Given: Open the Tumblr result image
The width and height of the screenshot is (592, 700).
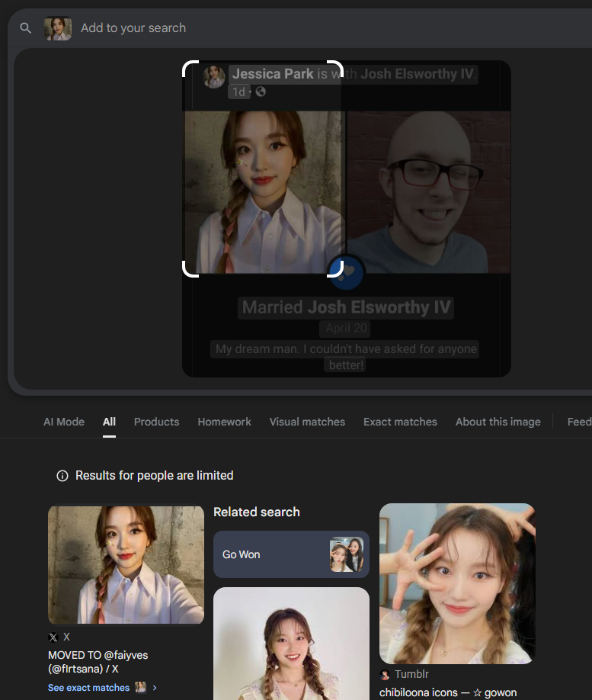Looking at the screenshot, I should coord(457,583).
